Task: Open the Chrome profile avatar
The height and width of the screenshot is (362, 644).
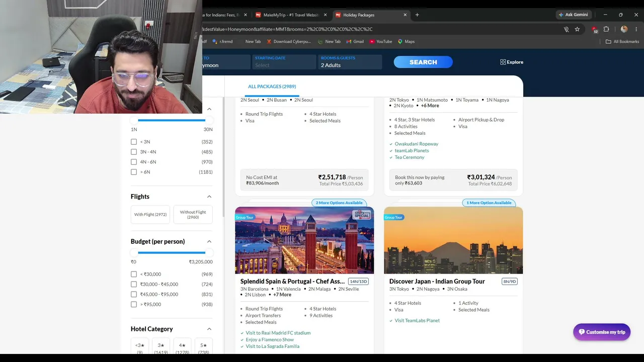Action: (x=624, y=29)
